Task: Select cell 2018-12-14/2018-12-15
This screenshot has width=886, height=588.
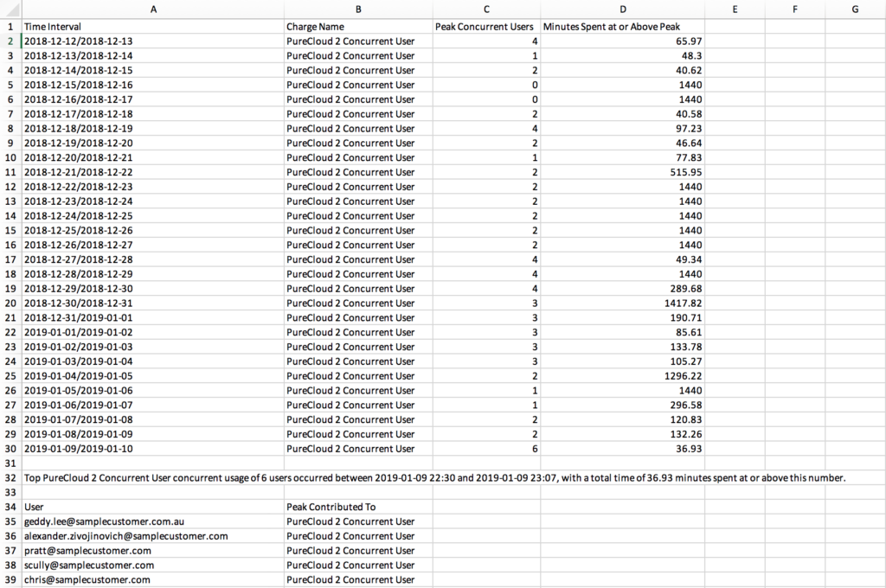Action: (153, 70)
